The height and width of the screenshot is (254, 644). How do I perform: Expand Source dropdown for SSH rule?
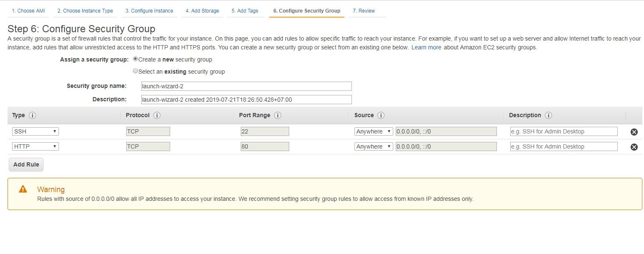pyautogui.click(x=373, y=131)
